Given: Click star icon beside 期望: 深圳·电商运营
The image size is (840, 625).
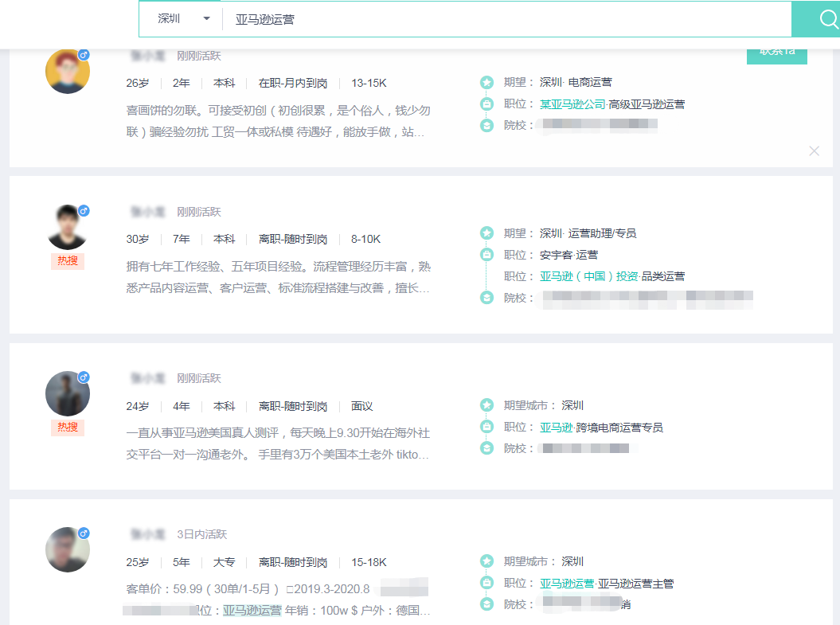Looking at the screenshot, I should (x=486, y=83).
